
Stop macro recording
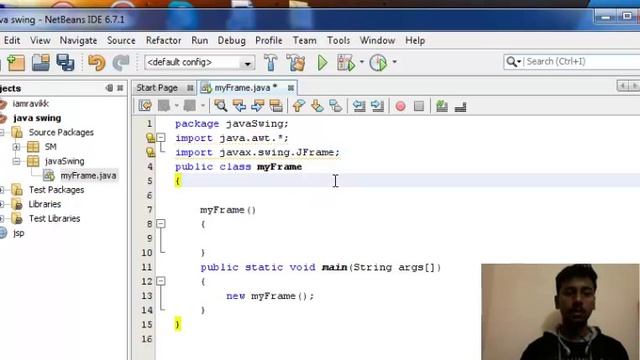click(419, 106)
